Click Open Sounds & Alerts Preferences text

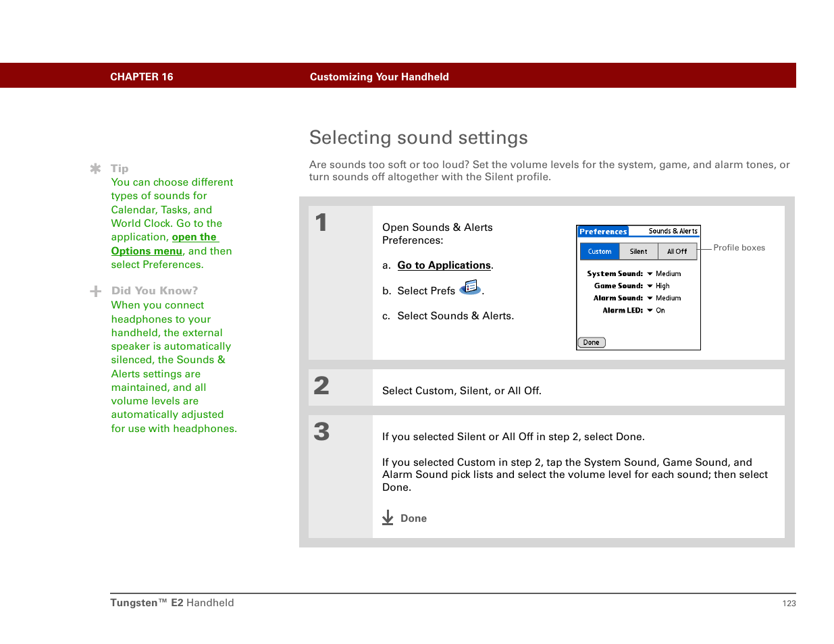(438, 234)
